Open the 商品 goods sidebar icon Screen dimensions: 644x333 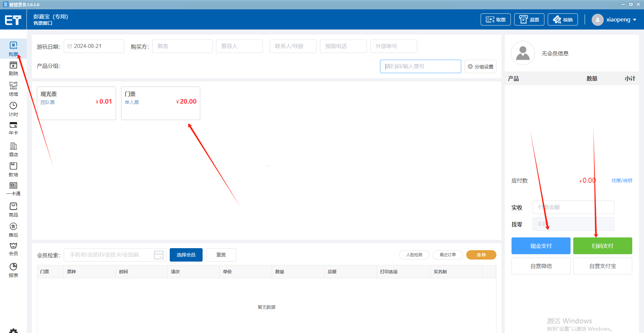13,210
